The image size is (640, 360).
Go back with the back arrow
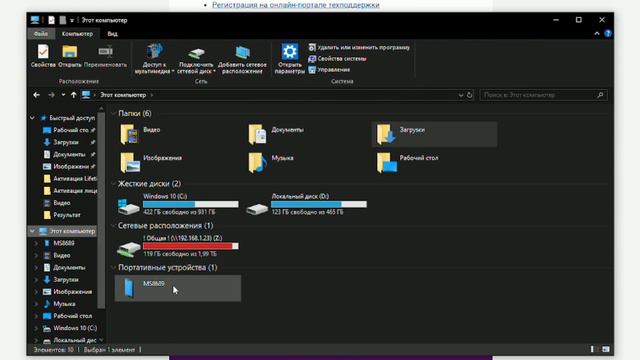(x=36, y=95)
